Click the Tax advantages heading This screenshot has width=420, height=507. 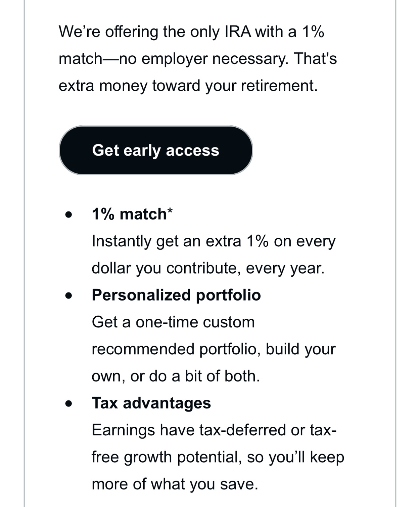tap(151, 403)
